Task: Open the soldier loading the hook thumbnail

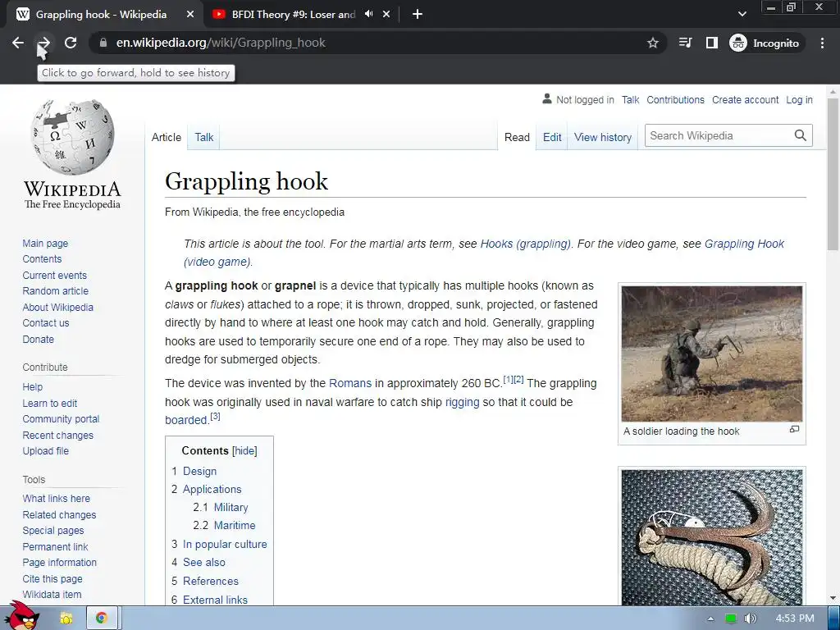Action: point(712,354)
